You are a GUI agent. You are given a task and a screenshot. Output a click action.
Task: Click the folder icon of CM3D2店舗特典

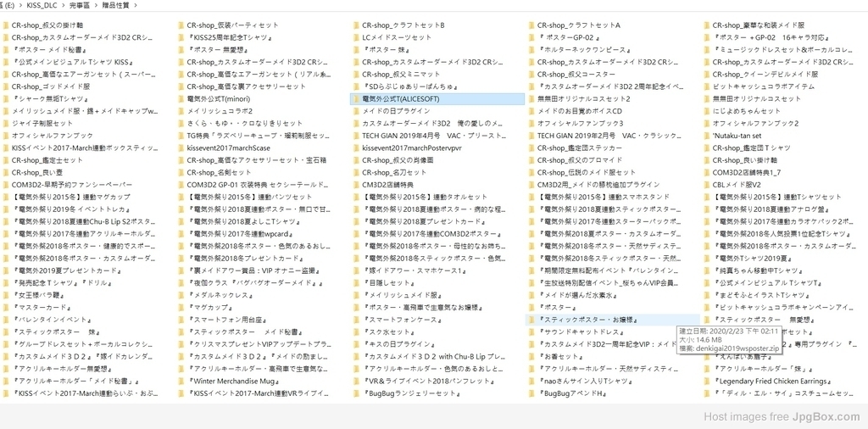coord(356,184)
